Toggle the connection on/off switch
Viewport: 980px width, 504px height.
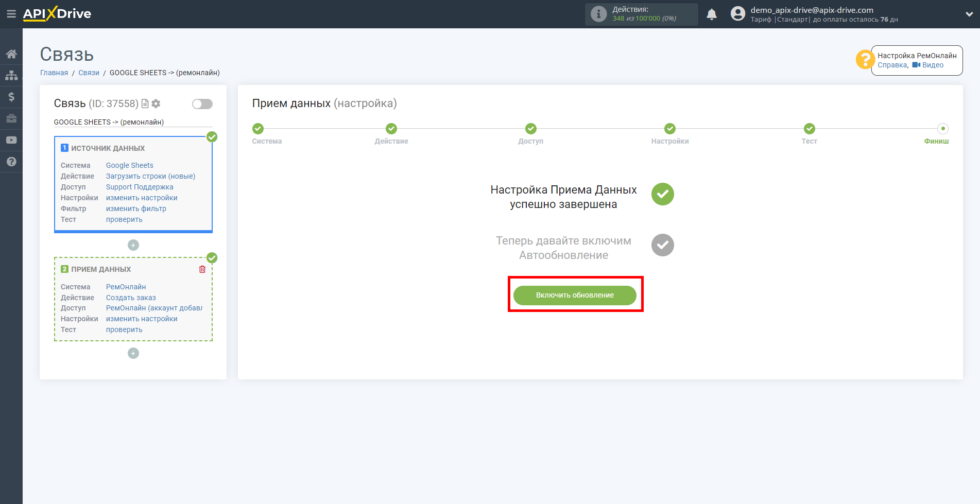[x=202, y=104]
